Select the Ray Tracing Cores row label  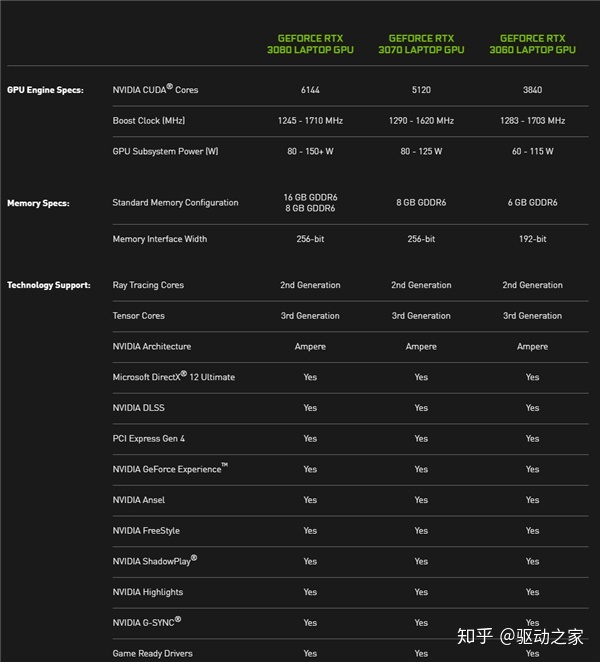point(148,285)
